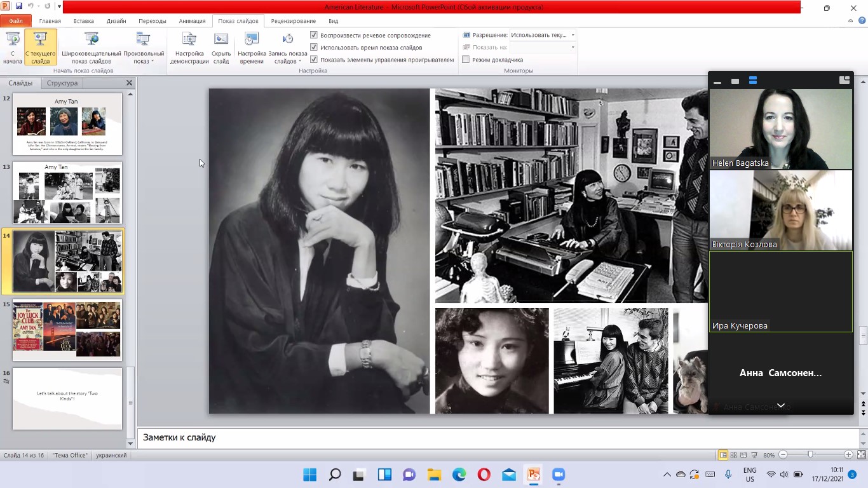The image size is (868, 488).
Task: Open Zoom app from the taskbar
Action: point(558,475)
